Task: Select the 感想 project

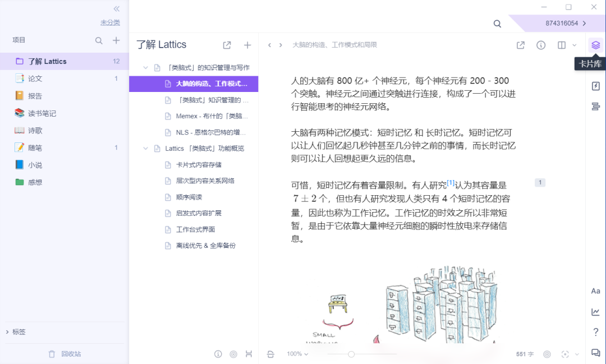Action: click(x=64, y=182)
